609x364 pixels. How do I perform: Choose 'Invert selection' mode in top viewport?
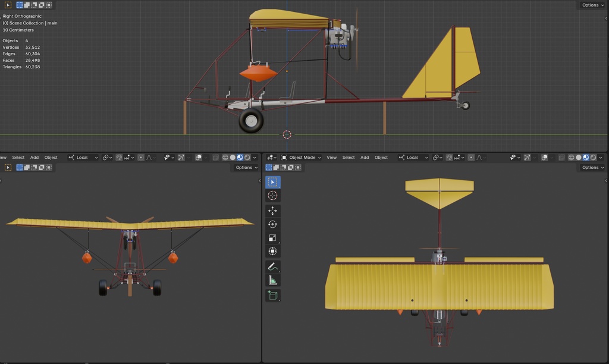[42, 5]
